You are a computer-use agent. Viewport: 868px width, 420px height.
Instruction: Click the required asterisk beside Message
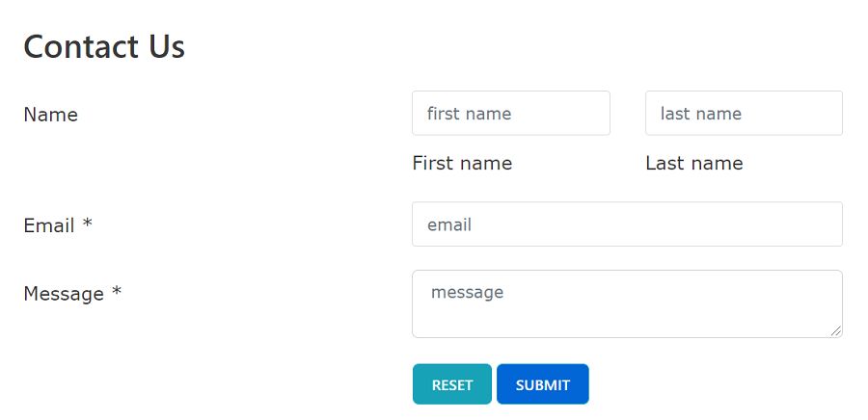(116, 293)
